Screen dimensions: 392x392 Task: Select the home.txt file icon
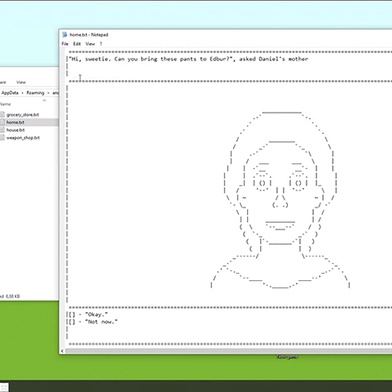(2, 122)
